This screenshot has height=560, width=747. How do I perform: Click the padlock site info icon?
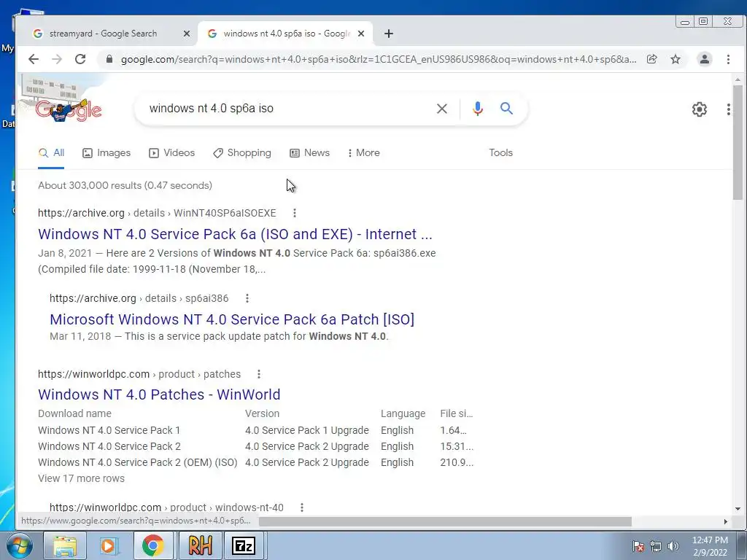click(109, 59)
